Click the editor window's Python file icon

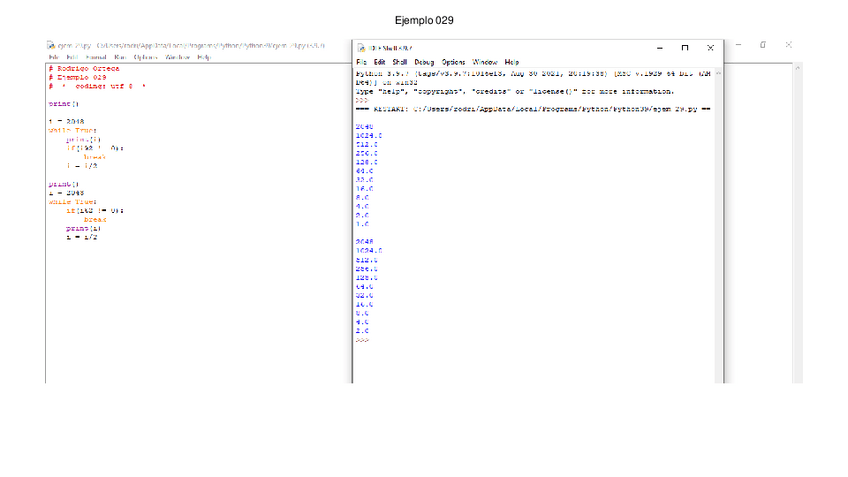(x=50, y=45)
